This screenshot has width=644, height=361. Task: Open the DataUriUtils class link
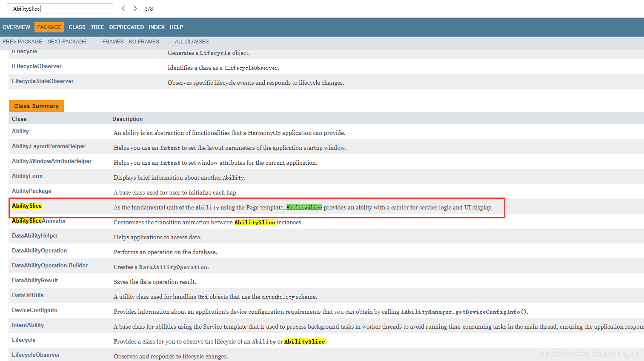[x=28, y=295]
